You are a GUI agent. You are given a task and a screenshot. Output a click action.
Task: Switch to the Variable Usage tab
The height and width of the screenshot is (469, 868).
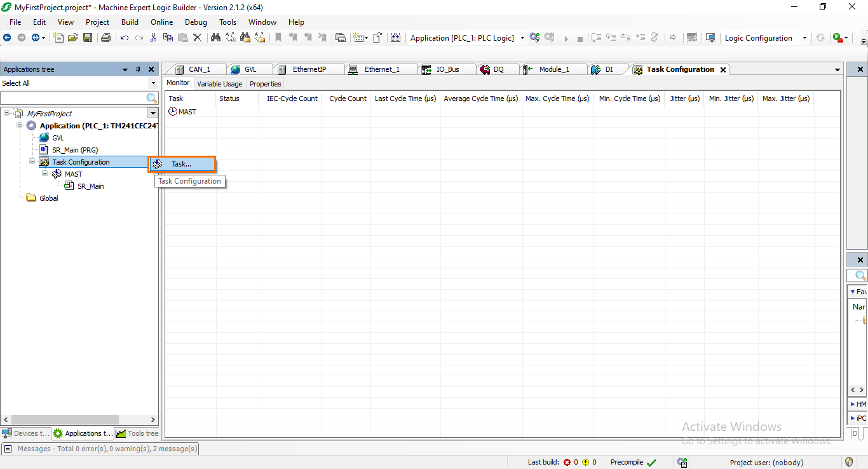tap(219, 84)
